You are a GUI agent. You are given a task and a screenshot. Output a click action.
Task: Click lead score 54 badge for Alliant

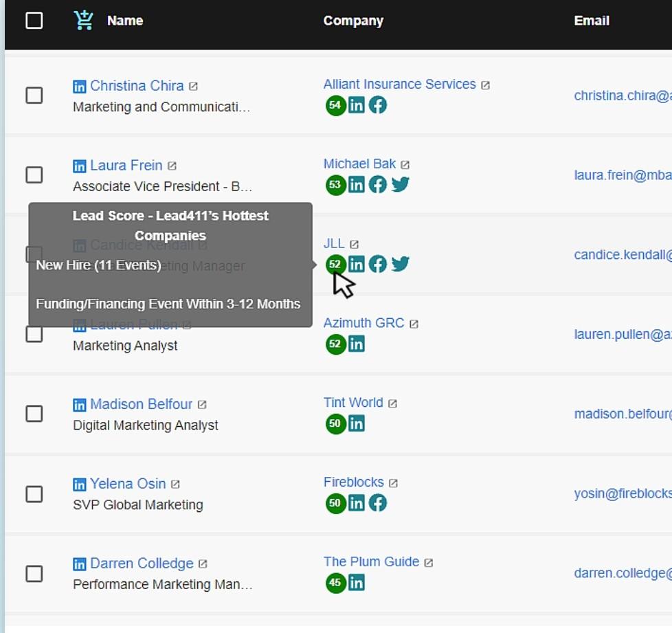click(335, 105)
